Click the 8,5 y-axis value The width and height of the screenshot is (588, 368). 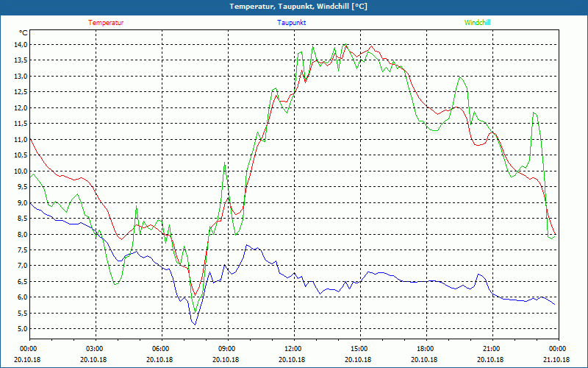pyautogui.click(x=23, y=219)
